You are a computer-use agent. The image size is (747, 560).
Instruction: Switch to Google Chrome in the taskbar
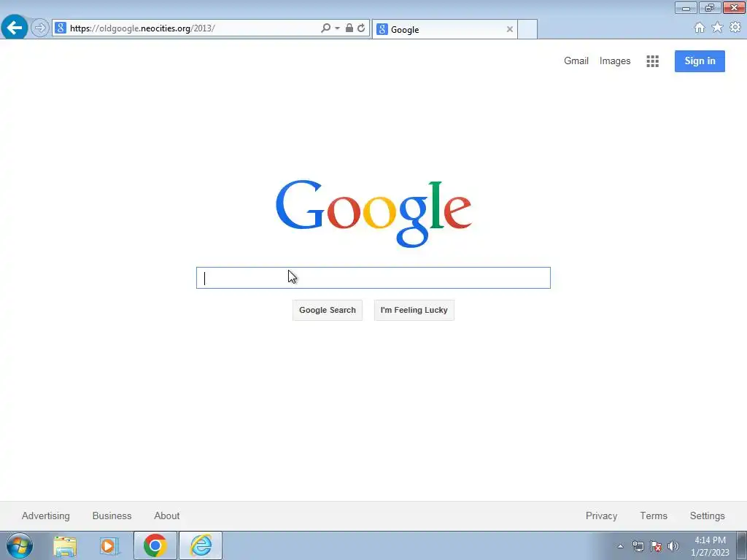click(155, 545)
